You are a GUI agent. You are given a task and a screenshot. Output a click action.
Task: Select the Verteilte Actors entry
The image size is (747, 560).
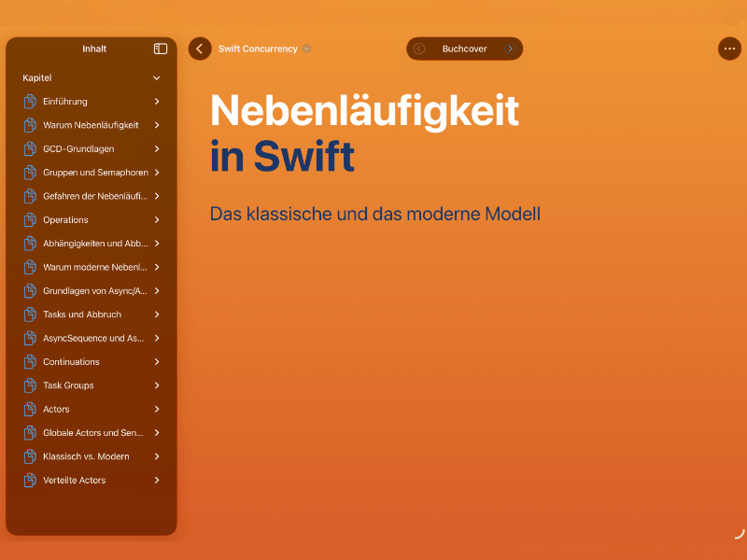click(92, 480)
